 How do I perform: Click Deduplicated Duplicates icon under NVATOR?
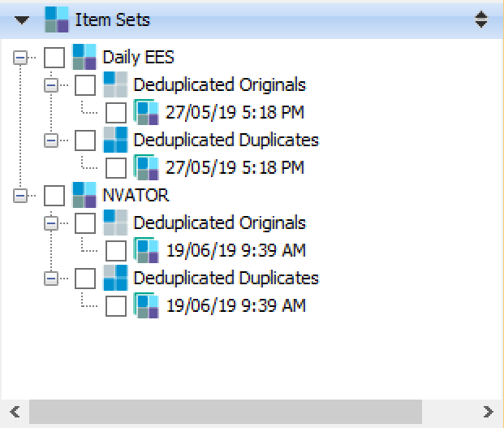pos(115,278)
